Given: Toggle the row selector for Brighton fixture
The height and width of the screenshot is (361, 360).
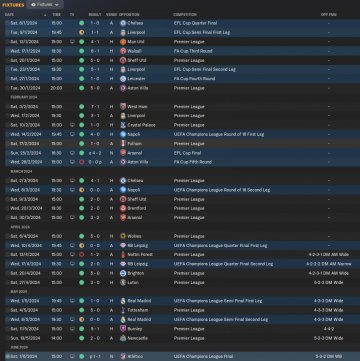Looking at the screenshot, I should 7,273.
